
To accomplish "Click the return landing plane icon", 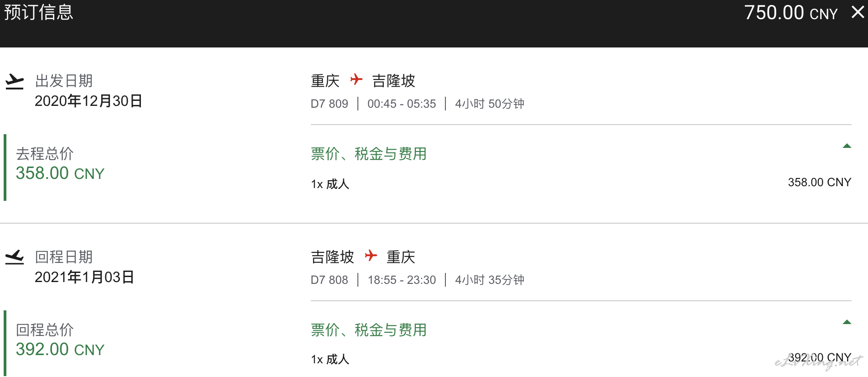I will pos(15,257).
